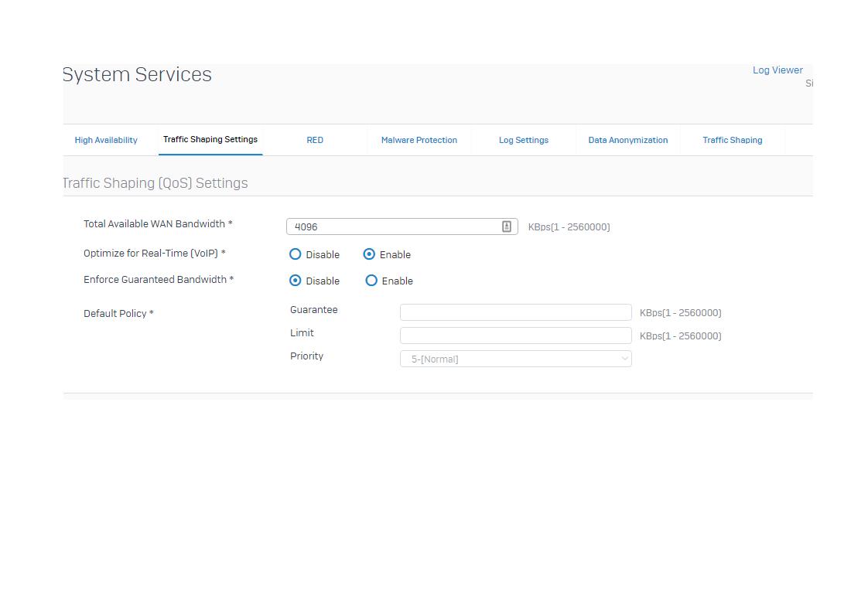Image resolution: width=868 pixels, height=613 pixels.
Task: Click the Total Available WAN Bandwidth label
Action: point(158,223)
